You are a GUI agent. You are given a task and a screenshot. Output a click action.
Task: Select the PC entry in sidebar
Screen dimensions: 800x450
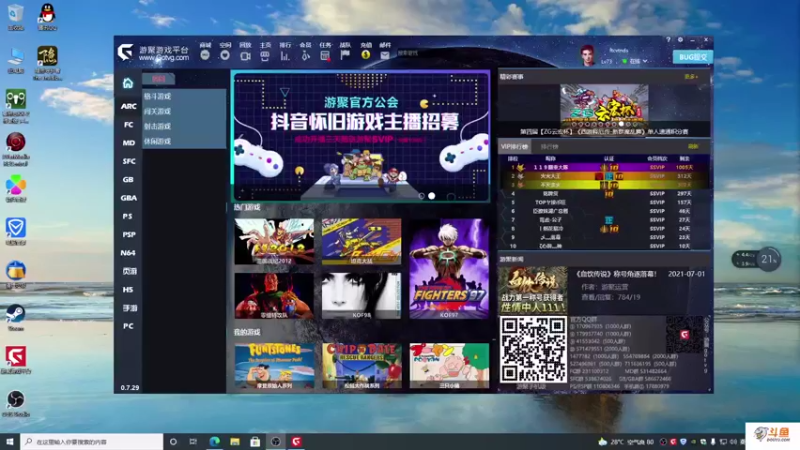[129, 326]
